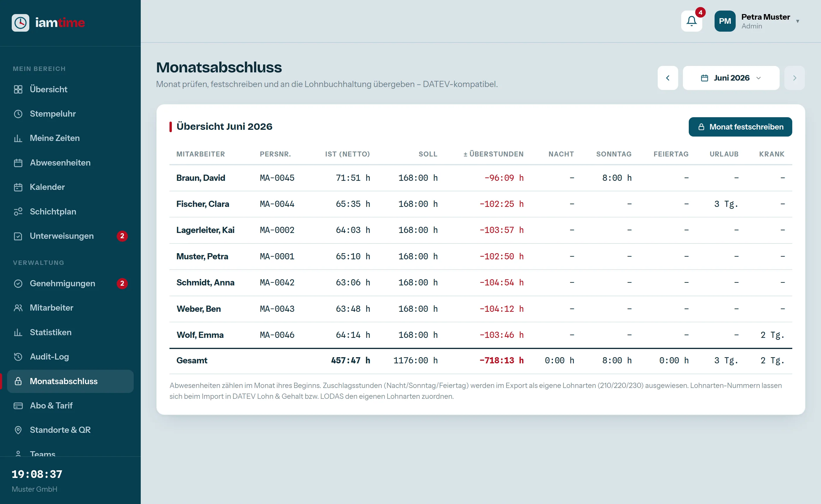Navigate to Abwesenheiten
Viewport: 821px width, 504px height.
70,163
